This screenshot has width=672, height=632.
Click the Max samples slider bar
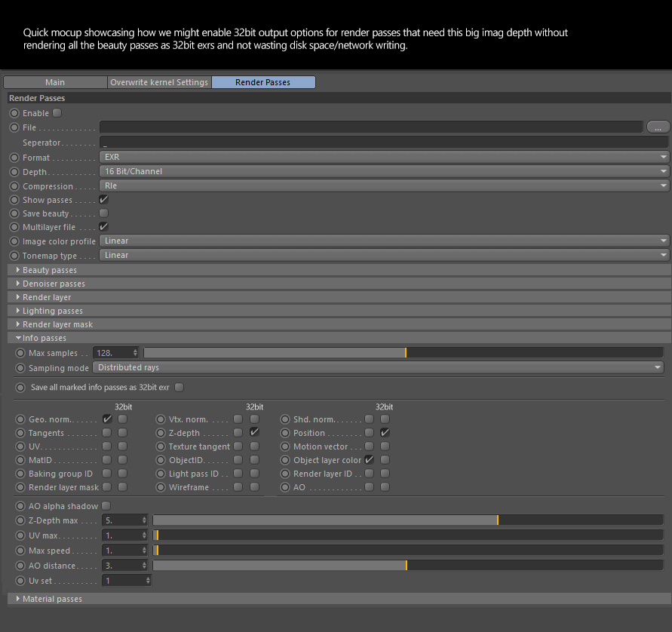tap(404, 353)
